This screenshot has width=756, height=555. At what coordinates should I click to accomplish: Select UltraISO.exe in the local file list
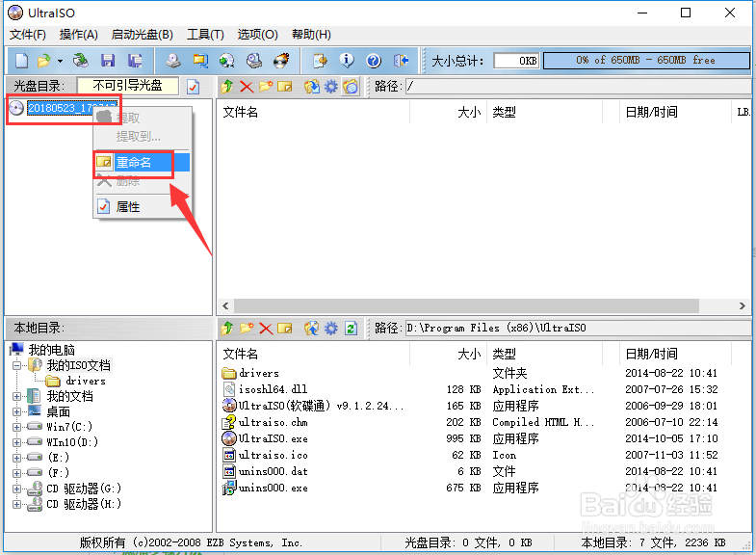(273, 438)
